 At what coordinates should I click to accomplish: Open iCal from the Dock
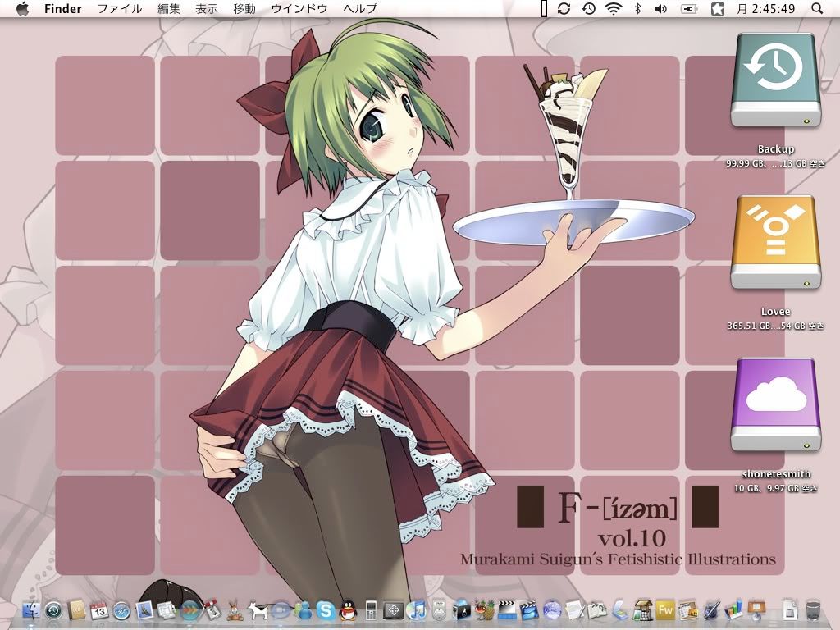[99, 610]
